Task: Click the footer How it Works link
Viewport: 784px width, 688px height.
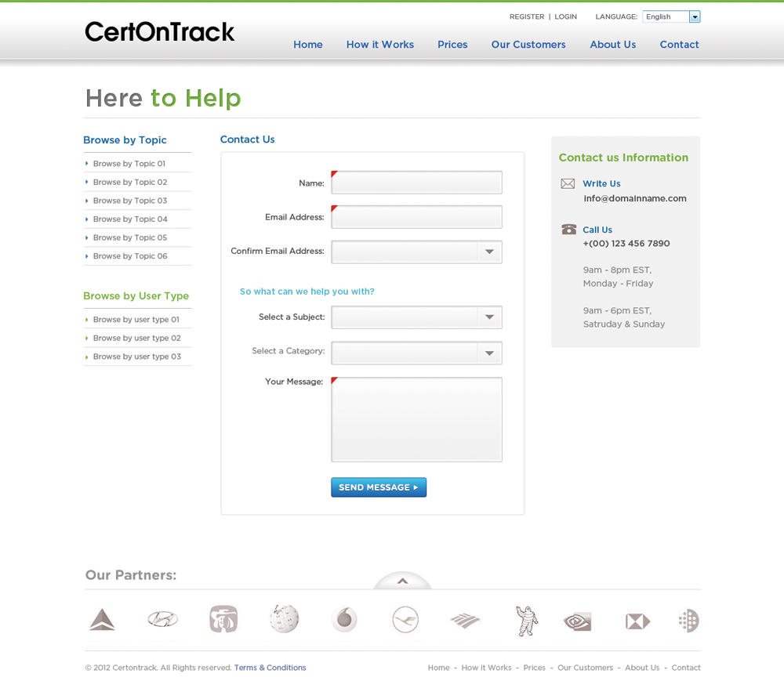Action: tap(486, 668)
